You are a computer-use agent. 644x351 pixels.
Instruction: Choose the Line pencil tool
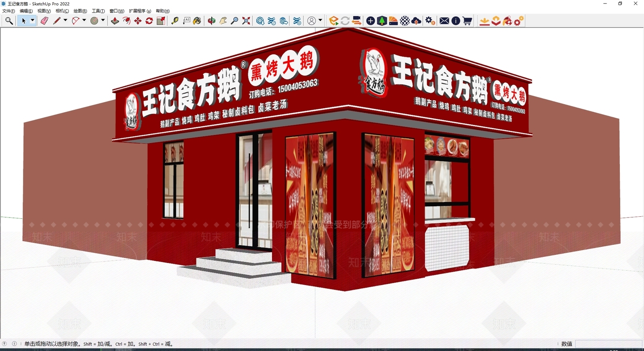click(57, 21)
